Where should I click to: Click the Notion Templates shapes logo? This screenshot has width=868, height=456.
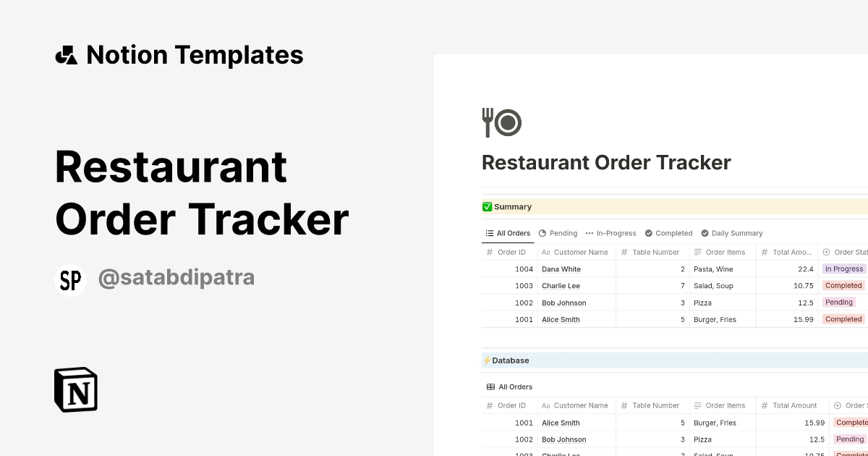click(x=67, y=55)
